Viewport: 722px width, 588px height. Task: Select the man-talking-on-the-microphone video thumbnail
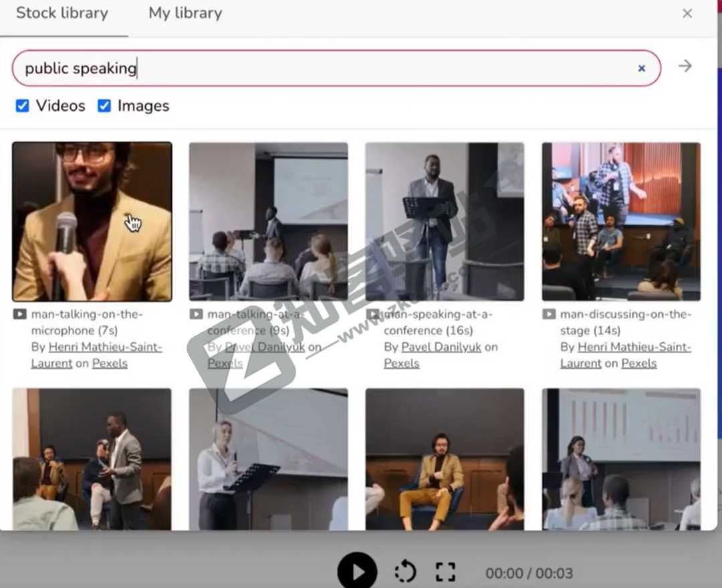click(x=92, y=222)
